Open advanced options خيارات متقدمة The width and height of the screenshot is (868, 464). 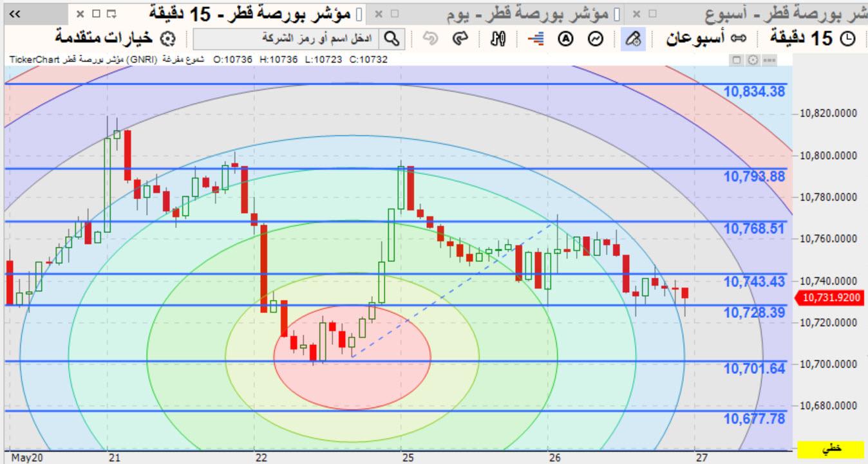coord(103,39)
